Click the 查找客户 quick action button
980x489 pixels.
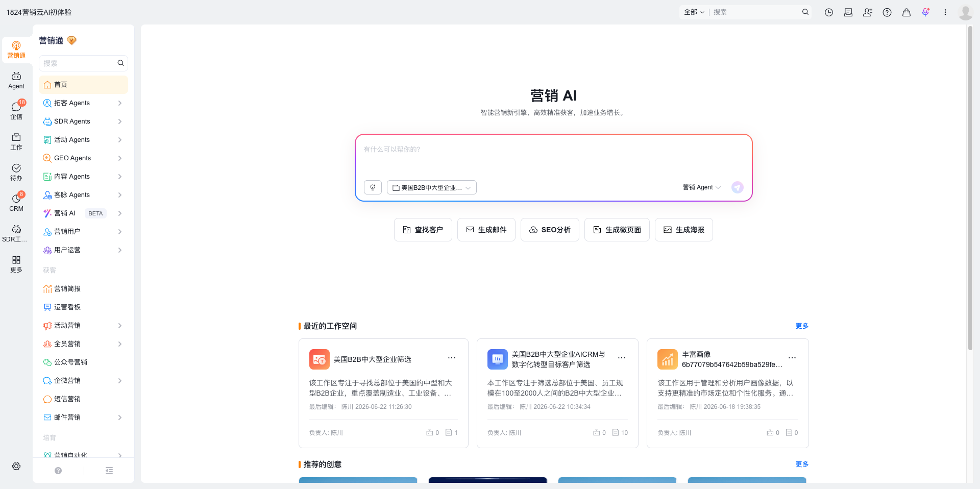point(423,230)
